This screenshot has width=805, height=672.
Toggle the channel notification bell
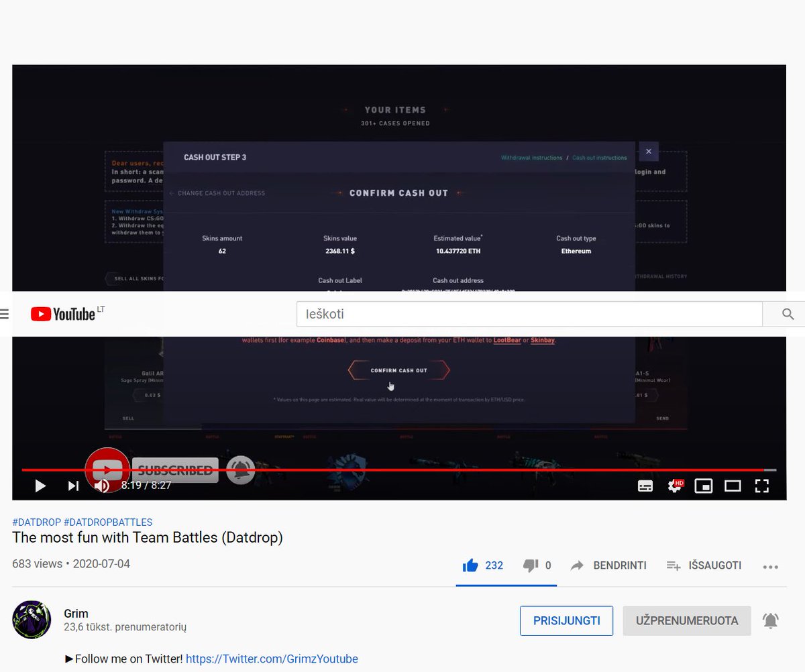771,621
